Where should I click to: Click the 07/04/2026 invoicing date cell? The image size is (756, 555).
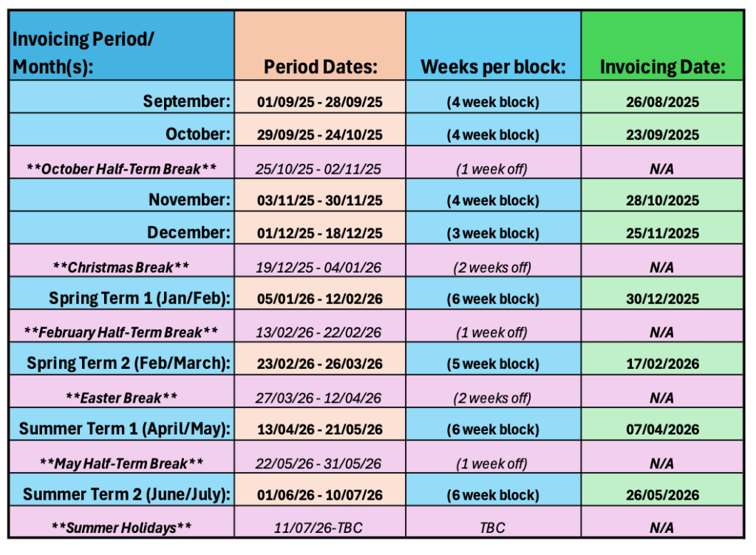coord(661,429)
